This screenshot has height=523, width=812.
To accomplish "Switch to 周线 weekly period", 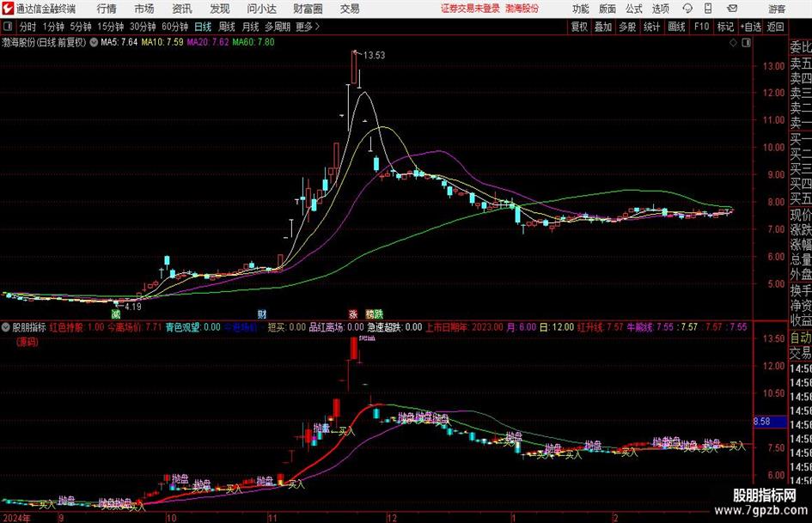I will (226, 27).
